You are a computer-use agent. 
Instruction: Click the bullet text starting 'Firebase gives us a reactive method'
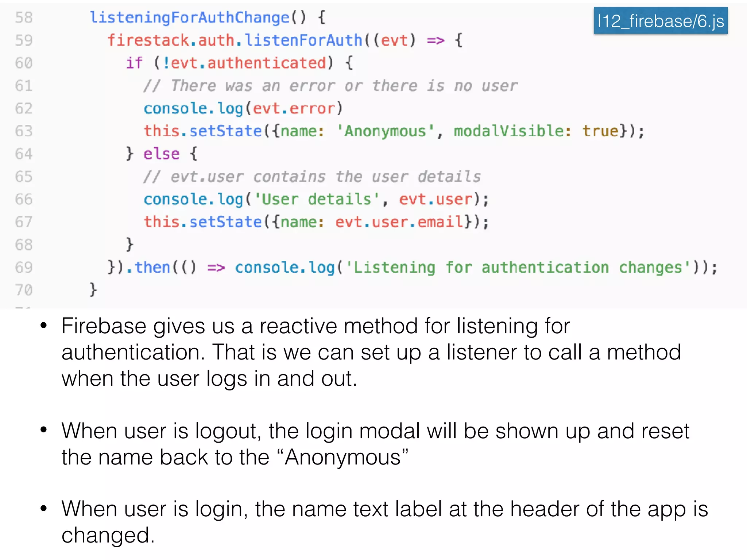tap(371, 352)
